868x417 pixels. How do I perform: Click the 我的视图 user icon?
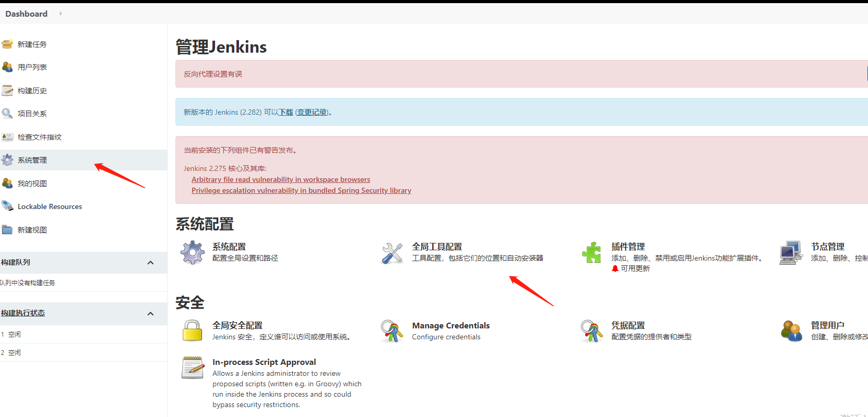[7, 183]
